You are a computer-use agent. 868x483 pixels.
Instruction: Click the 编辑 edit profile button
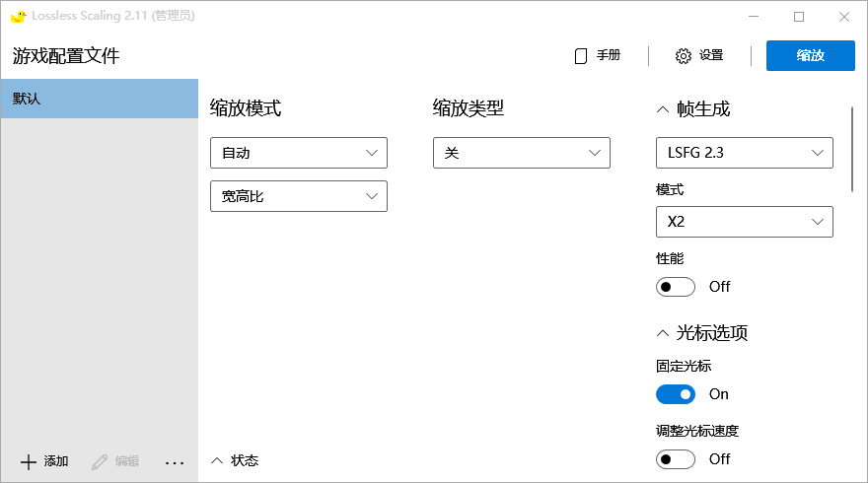(115, 461)
